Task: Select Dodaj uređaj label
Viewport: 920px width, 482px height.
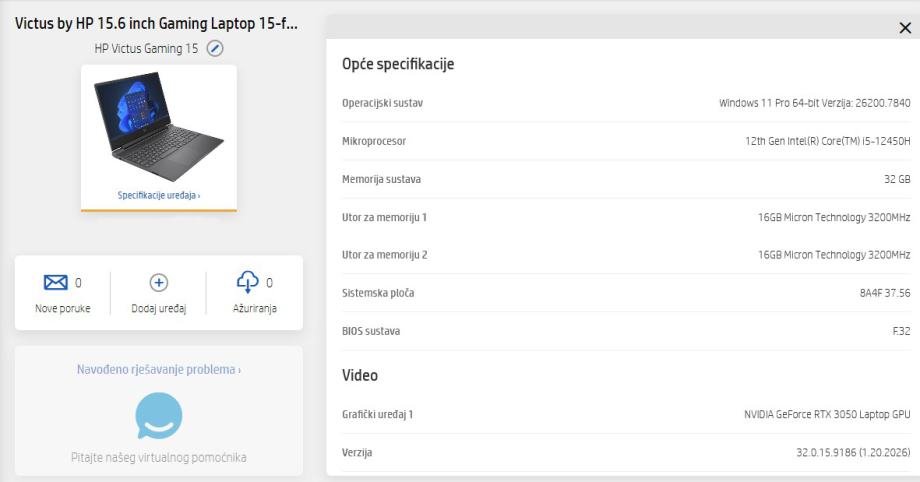Action: pos(158,308)
